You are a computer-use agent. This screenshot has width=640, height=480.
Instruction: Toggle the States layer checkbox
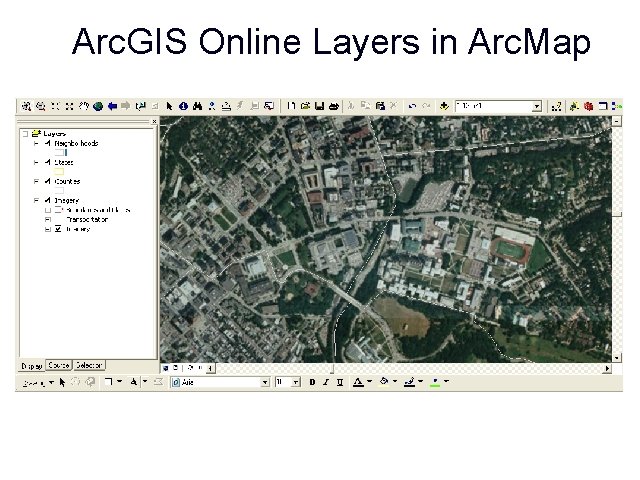tap(48, 162)
